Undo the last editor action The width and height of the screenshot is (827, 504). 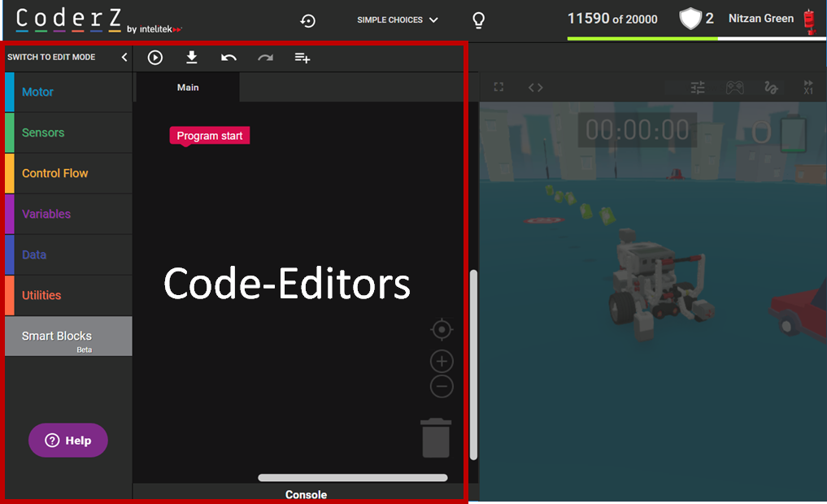[229, 58]
